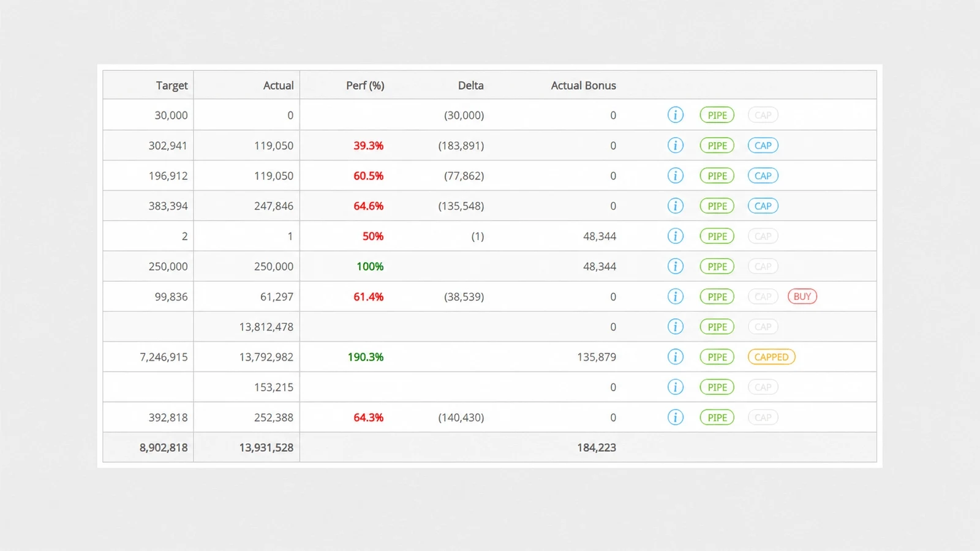Click the red BUY badge
This screenshot has width=980, height=551.
(x=802, y=296)
